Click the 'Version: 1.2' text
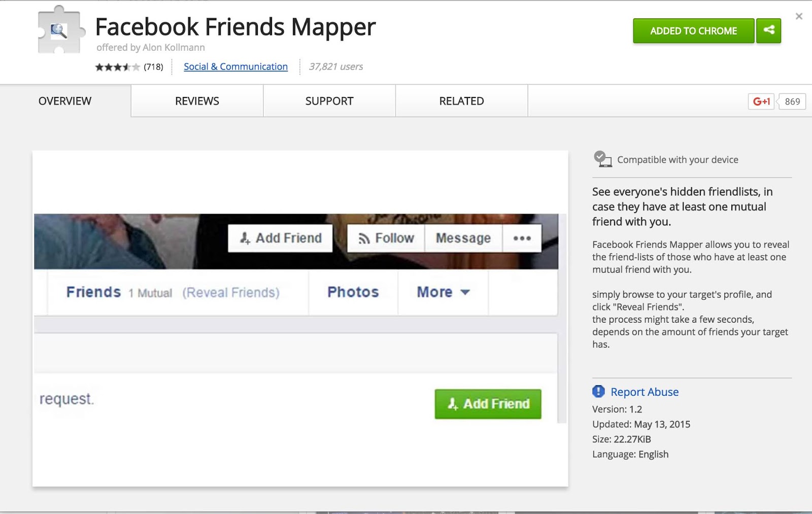This screenshot has height=514, width=812. (617, 409)
